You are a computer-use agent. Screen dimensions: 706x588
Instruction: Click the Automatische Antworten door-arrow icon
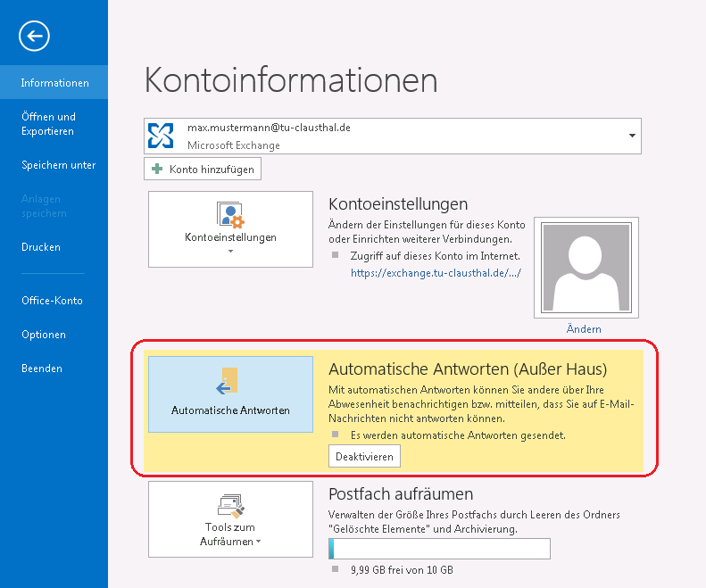coord(228,381)
